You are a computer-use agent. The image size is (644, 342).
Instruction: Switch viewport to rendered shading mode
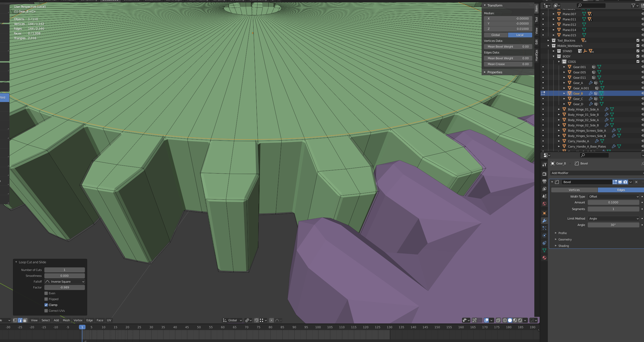click(x=520, y=320)
